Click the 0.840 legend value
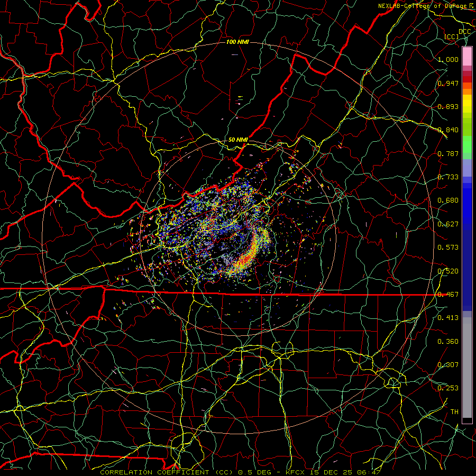This screenshot has height=476, width=476. tap(448, 130)
